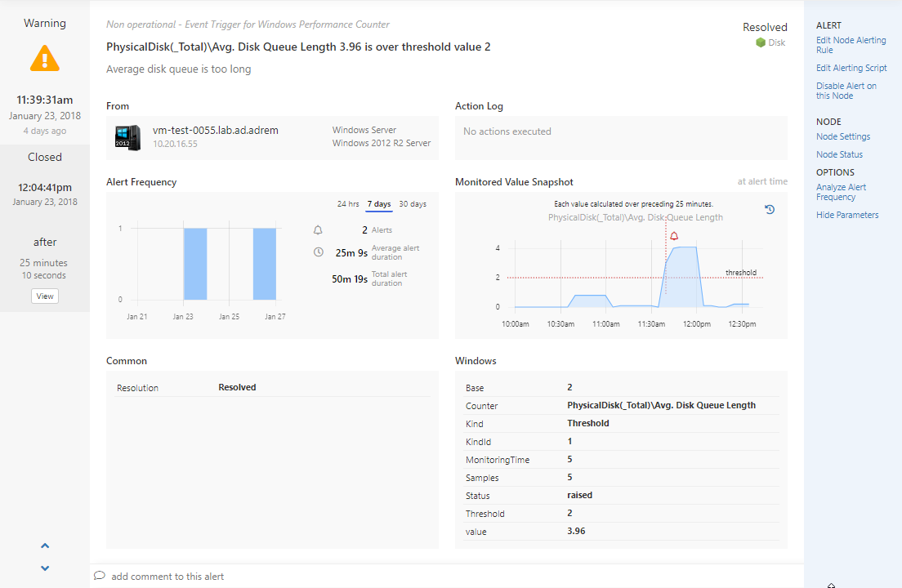Click the Windows 2012 server node icon
This screenshot has width=902, height=588.
pyautogui.click(x=127, y=138)
